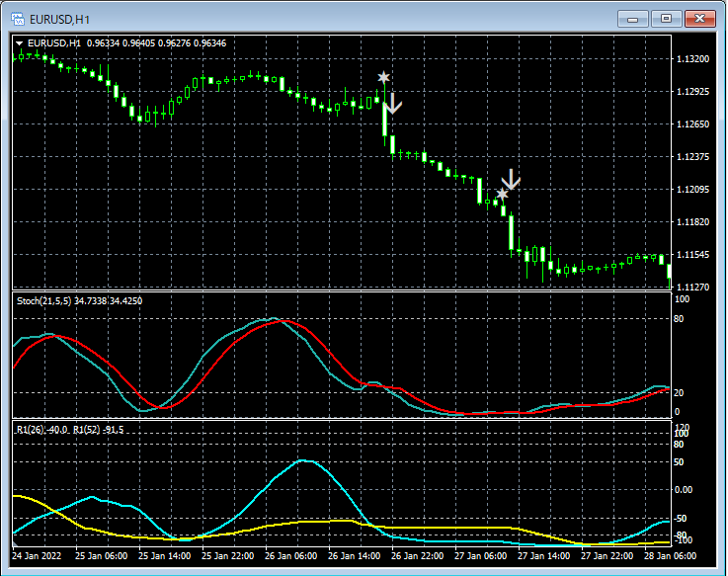Click the upper star signal marker
This screenshot has height=576, width=728.
(x=383, y=77)
